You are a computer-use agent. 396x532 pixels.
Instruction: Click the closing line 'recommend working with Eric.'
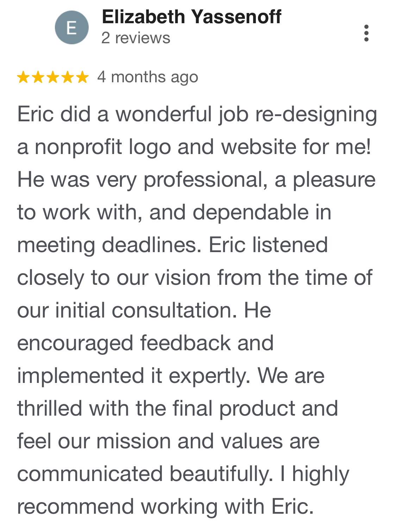(165, 507)
